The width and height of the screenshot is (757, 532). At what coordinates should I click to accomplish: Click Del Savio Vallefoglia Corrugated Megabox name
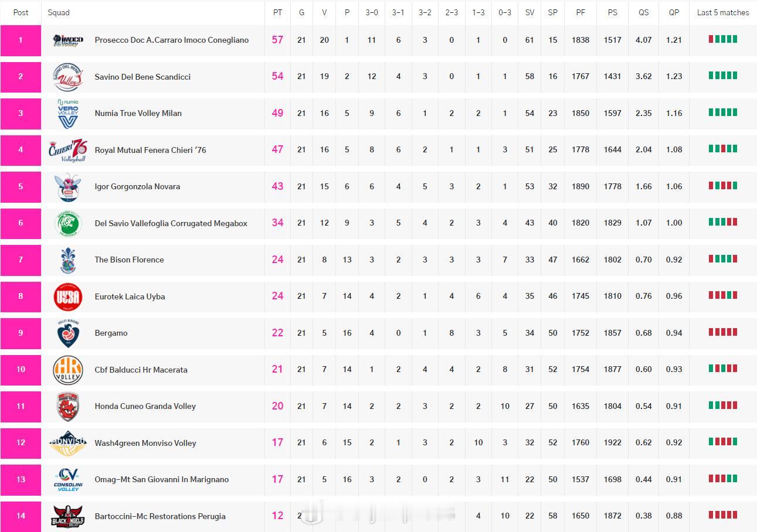[171, 223]
